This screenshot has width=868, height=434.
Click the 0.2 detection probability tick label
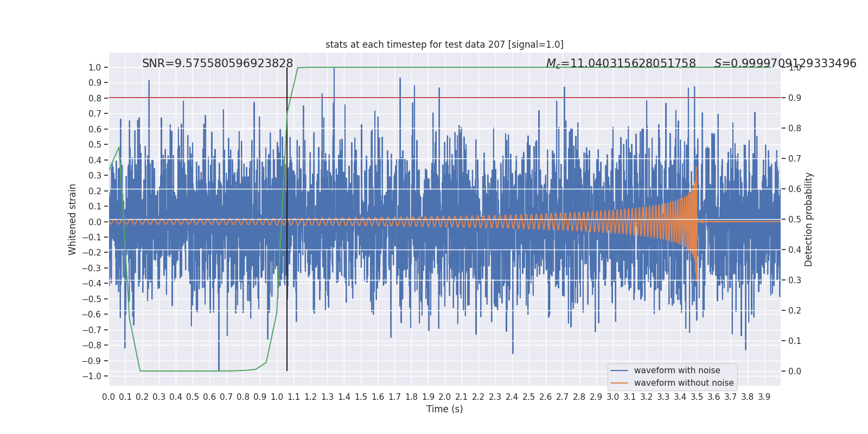pyautogui.click(x=795, y=311)
